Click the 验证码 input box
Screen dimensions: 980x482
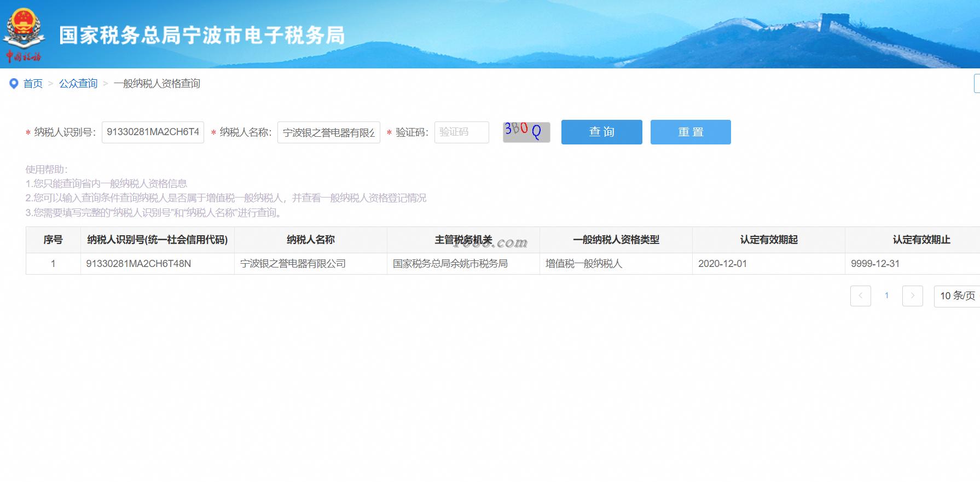(462, 132)
